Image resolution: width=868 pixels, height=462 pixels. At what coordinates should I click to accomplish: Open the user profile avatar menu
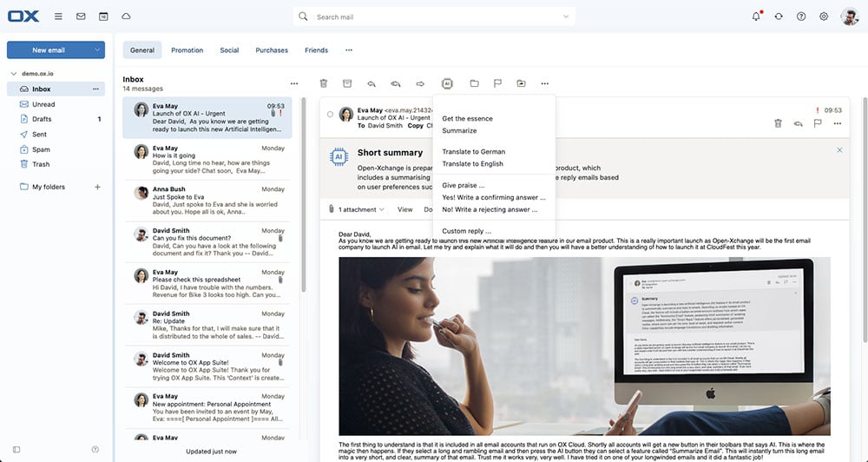849,16
